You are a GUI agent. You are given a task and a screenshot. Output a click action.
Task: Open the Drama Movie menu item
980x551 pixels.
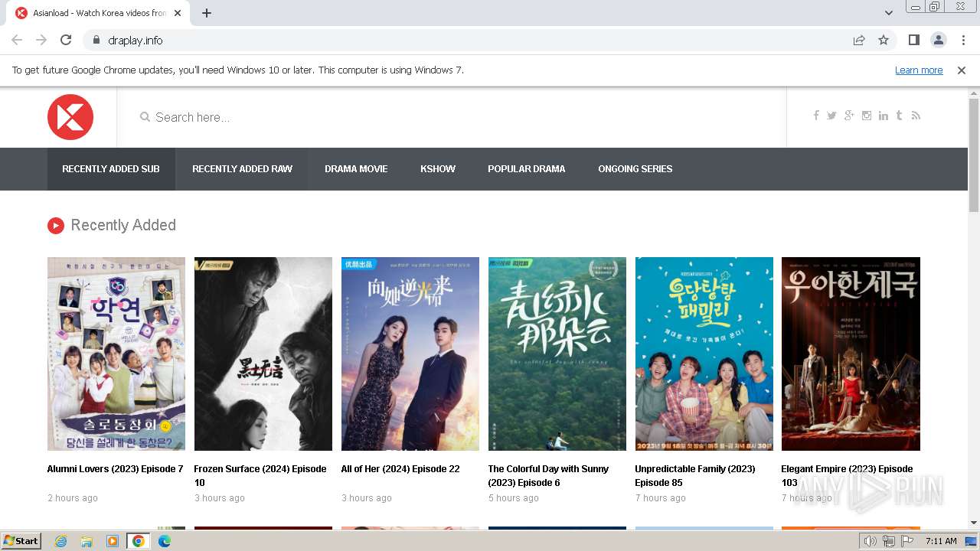pos(356,169)
